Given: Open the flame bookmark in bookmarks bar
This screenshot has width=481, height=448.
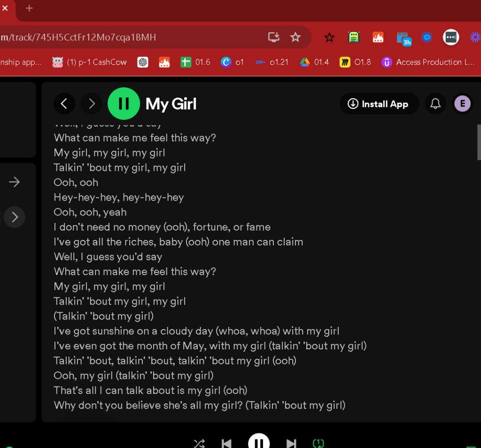Looking at the screenshot, I should point(164,62).
